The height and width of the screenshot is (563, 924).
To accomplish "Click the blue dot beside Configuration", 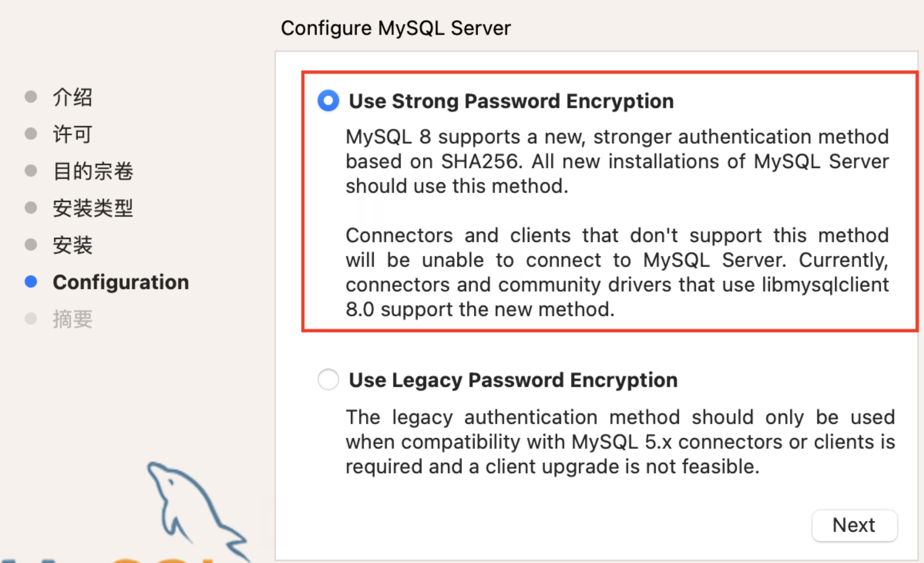I will 31,282.
